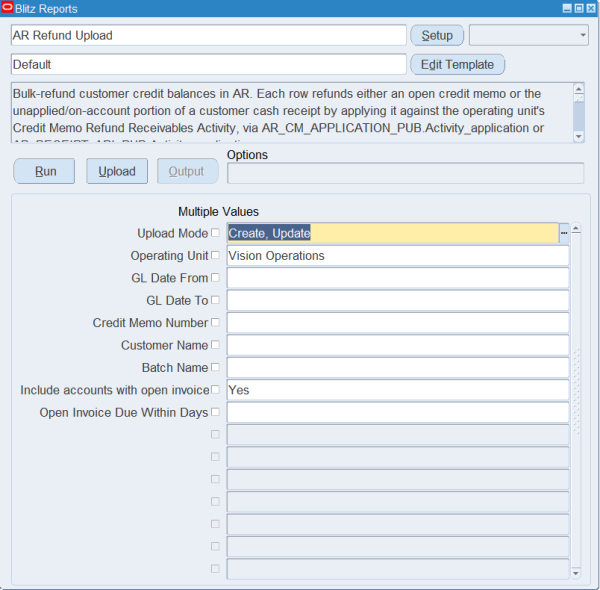Click the Oracle logo icon in title bar
The image size is (600, 590).
coord(7,8)
